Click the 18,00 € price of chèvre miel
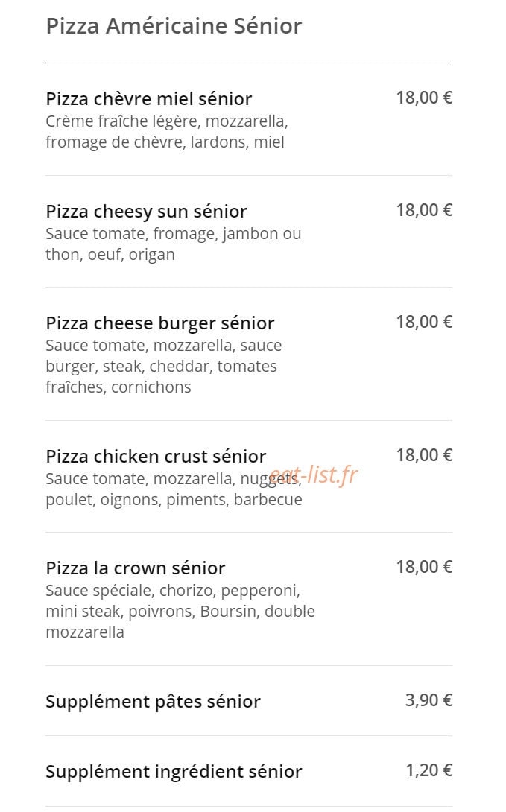 (424, 98)
